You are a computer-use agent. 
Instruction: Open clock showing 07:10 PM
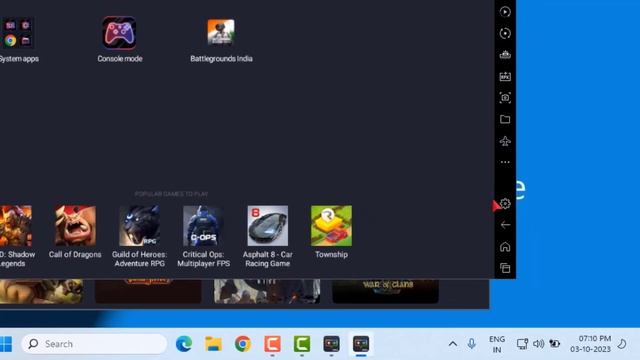click(x=591, y=344)
